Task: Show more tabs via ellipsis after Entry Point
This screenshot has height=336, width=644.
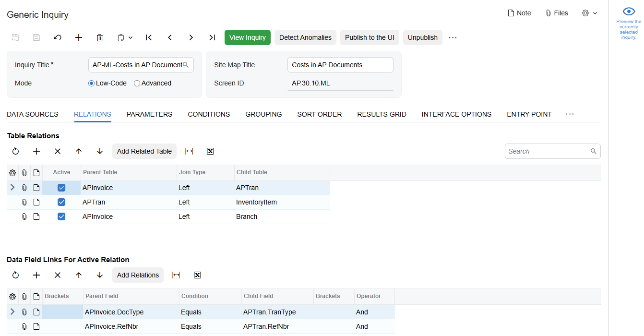Action: click(570, 114)
